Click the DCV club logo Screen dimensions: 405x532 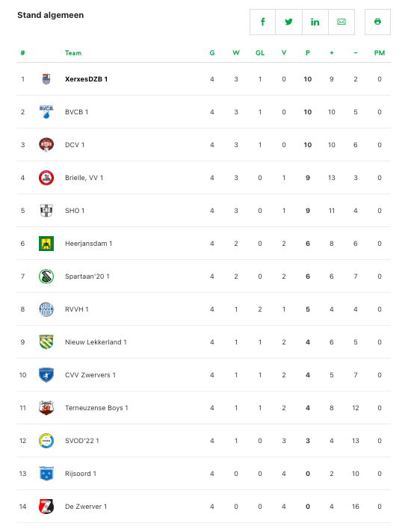click(x=46, y=145)
